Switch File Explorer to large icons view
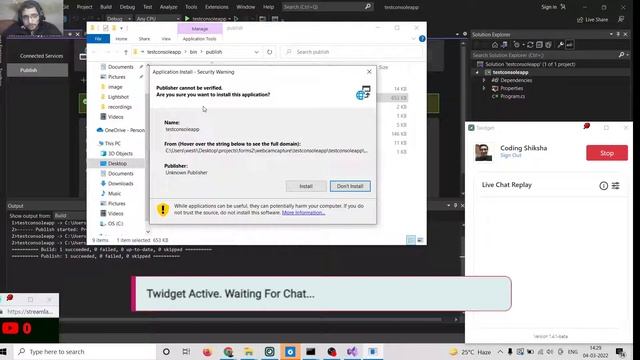 (x=420, y=240)
